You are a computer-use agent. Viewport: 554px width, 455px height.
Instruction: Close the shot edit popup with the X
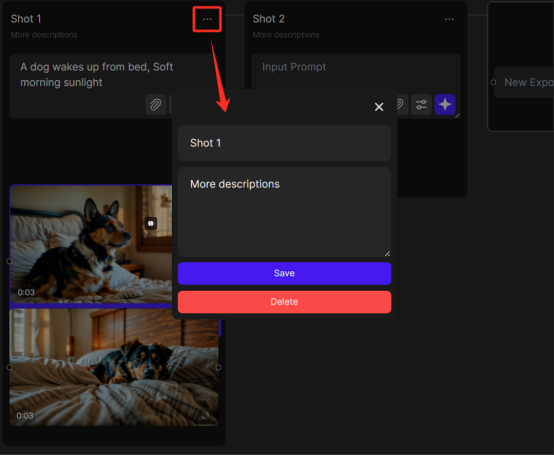[x=379, y=107]
